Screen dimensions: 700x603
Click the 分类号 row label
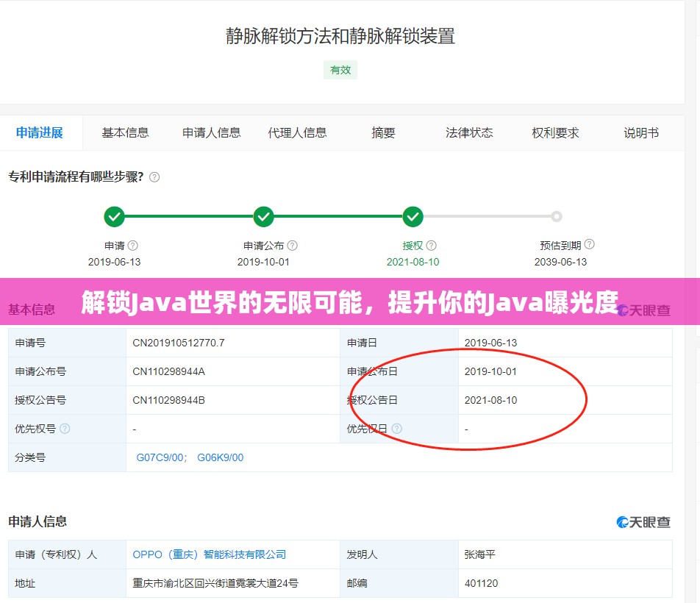click(x=30, y=457)
